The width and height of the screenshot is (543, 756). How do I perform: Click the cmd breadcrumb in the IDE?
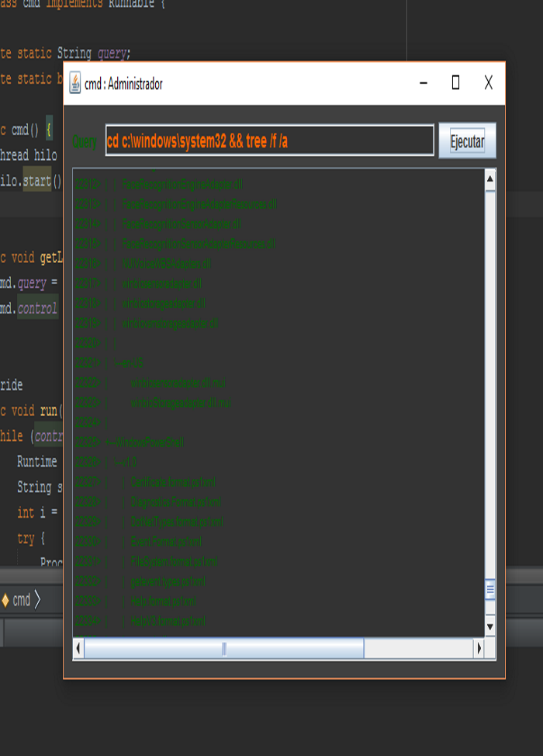click(x=21, y=600)
